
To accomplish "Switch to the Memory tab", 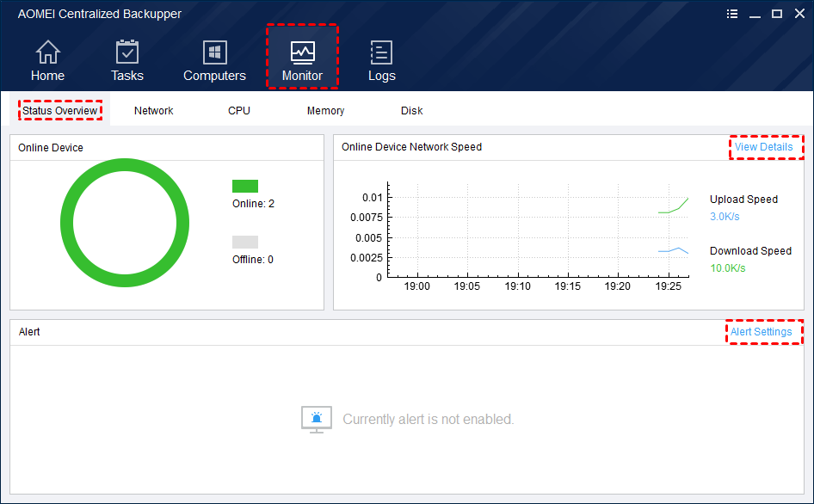I will [325, 111].
